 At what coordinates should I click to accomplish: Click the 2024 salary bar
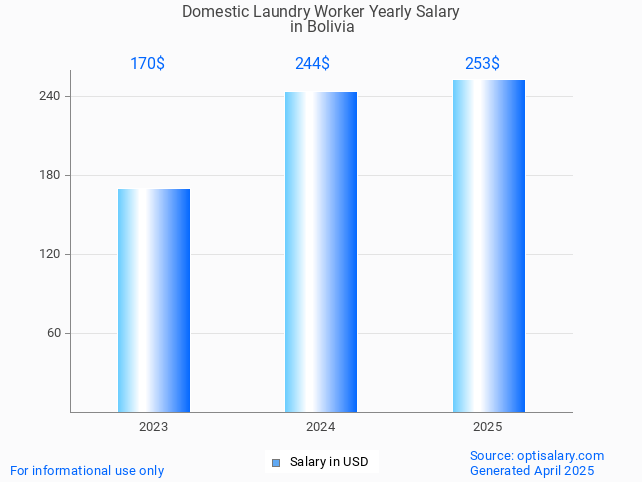[x=320, y=252]
